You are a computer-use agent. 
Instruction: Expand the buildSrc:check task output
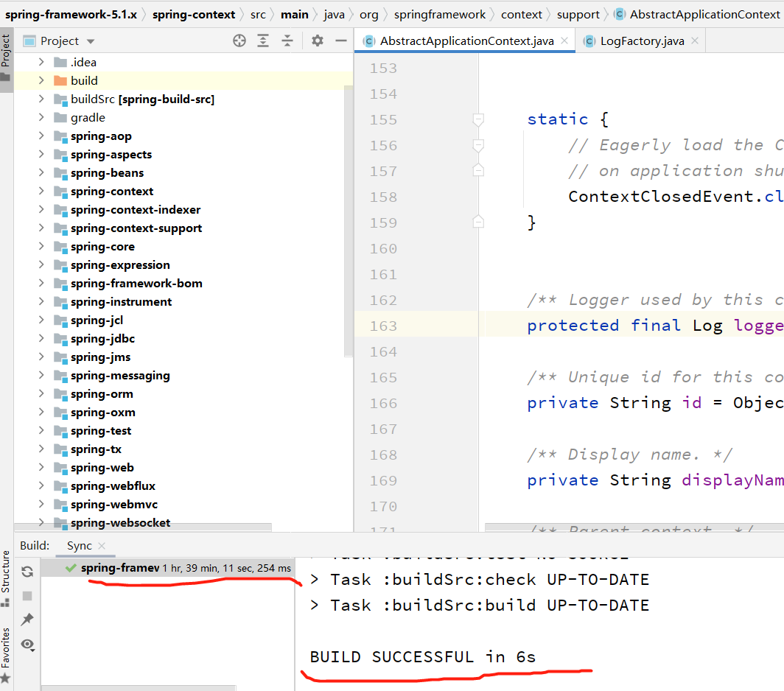[315, 579]
